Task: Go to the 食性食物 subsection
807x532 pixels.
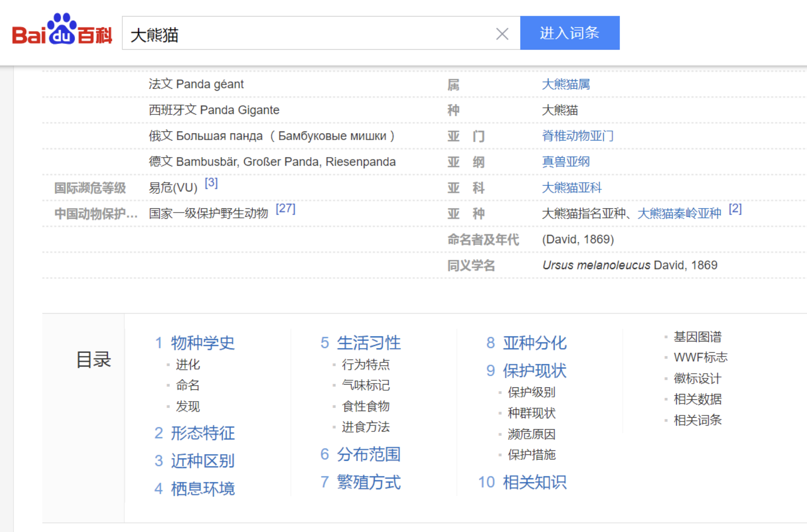Action: click(x=366, y=406)
